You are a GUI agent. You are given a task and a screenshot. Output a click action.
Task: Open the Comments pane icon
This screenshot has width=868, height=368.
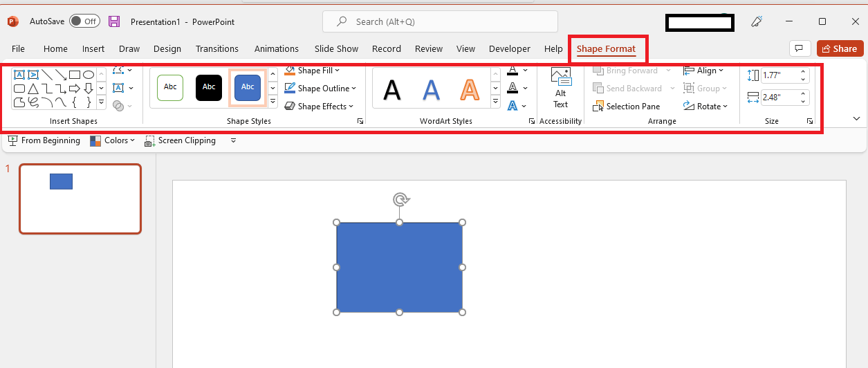800,48
